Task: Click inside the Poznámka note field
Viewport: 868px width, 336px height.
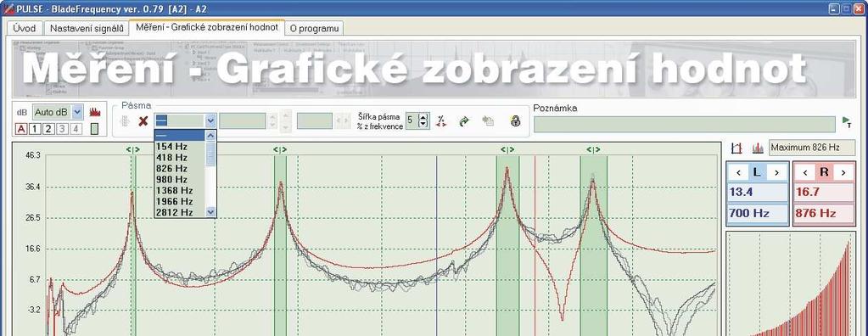Action: click(x=684, y=124)
